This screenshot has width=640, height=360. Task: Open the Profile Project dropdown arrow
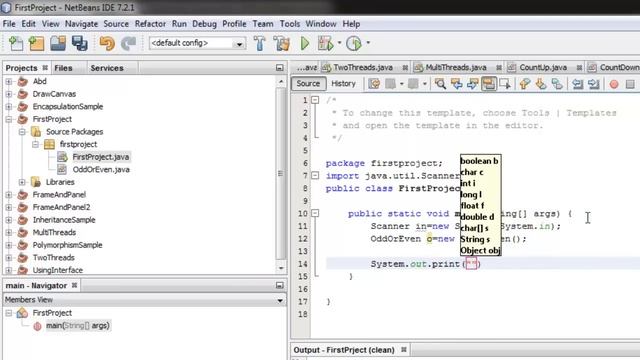[368, 43]
